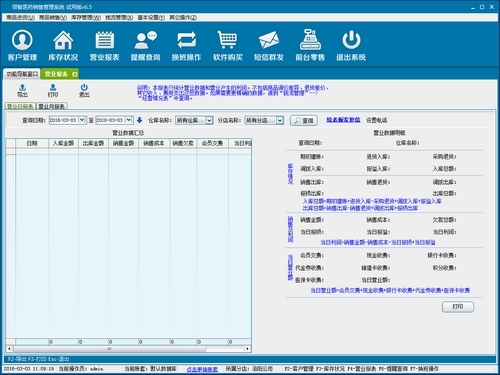The image size is (500, 375).
Task: Open 客户管理 customer management icon
Action: [22, 45]
